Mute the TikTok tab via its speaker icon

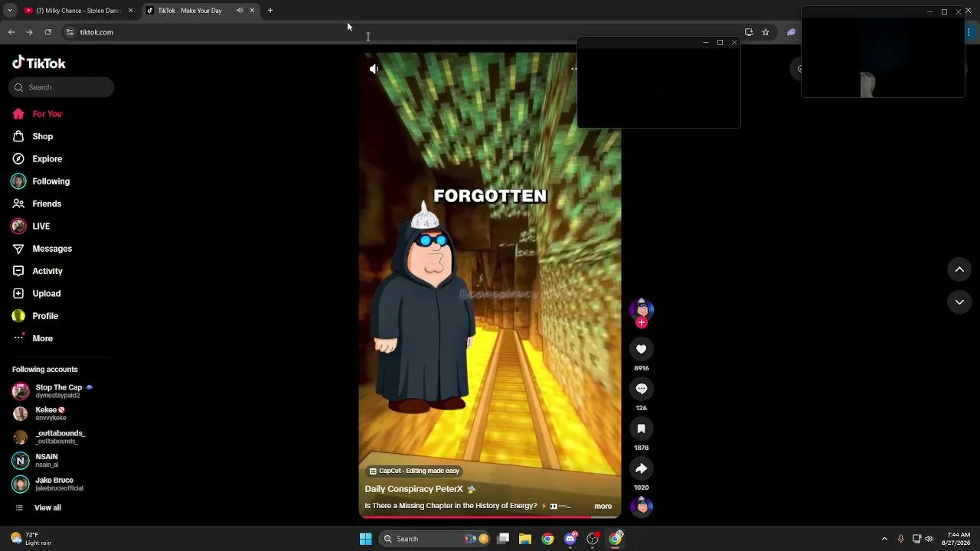coord(240,11)
